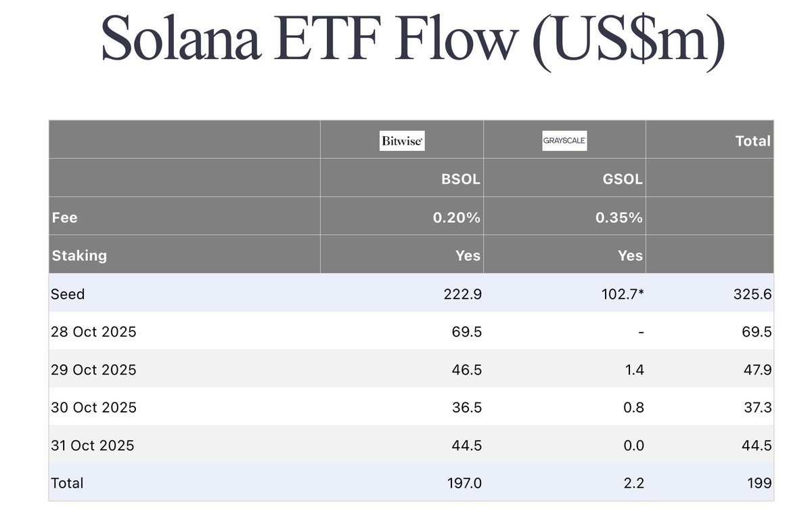The image size is (812, 531).
Task: Select the 199 grand total cell
Action: click(x=759, y=483)
